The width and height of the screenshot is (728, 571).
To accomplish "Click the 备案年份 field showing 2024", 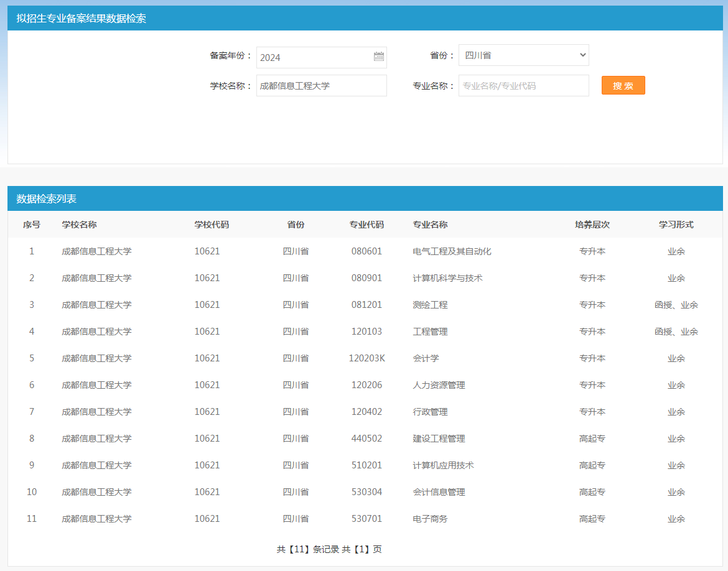I will point(314,57).
